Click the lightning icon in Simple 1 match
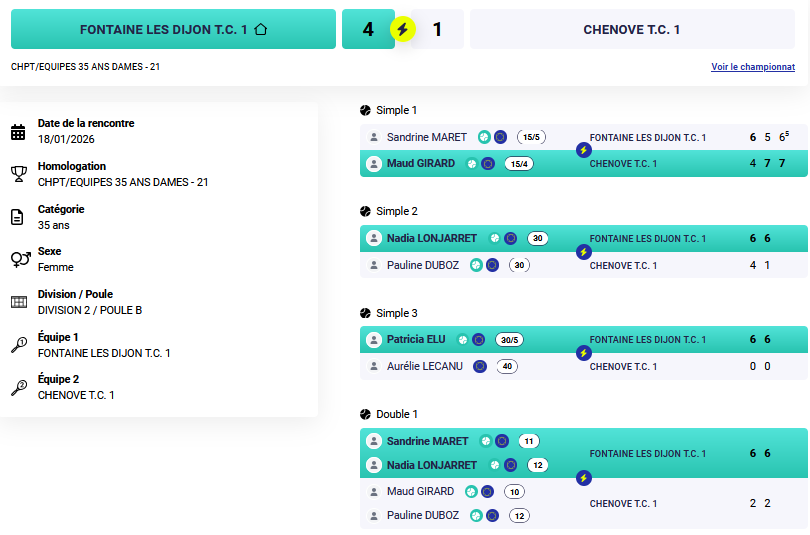This screenshot has height=535, width=810. (x=584, y=150)
